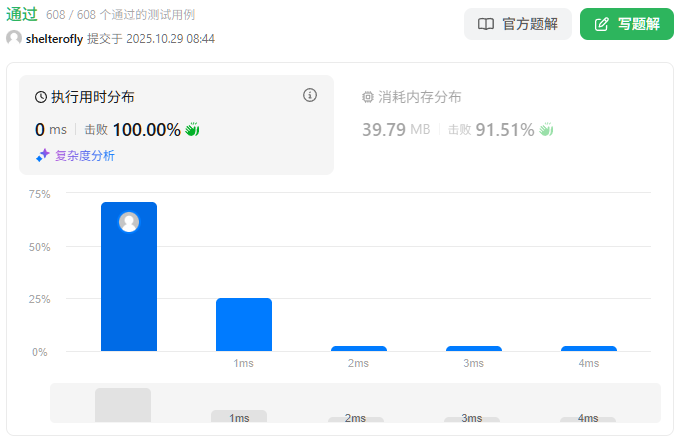Click the shelterofly user avatar icon
The width and height of the screenshot is (679, 439).
(14, 38)
